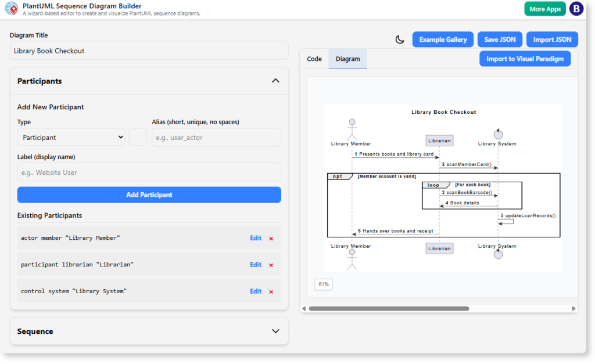Click the PlantUML Sequence Diagram Builder logo

point(11,9)
